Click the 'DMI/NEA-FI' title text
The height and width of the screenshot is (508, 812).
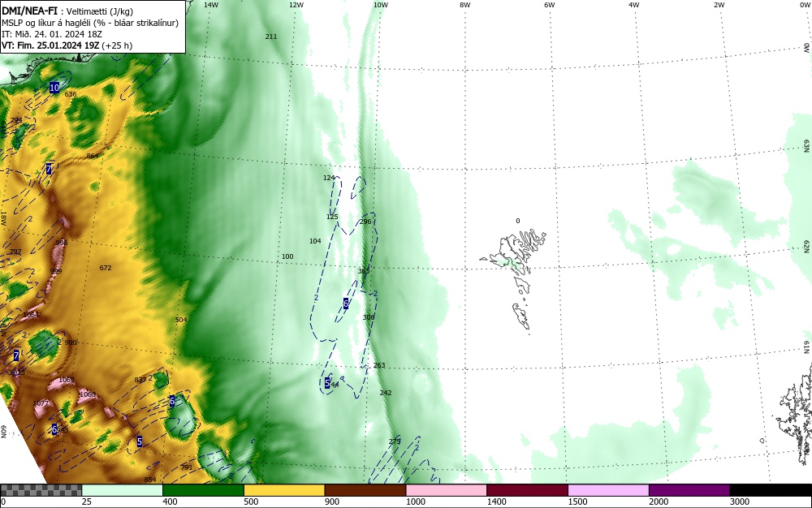click(x=29, y=11)
